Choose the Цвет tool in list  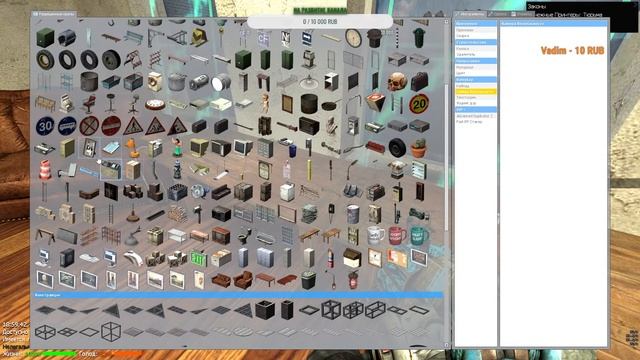tap(476, 73)
